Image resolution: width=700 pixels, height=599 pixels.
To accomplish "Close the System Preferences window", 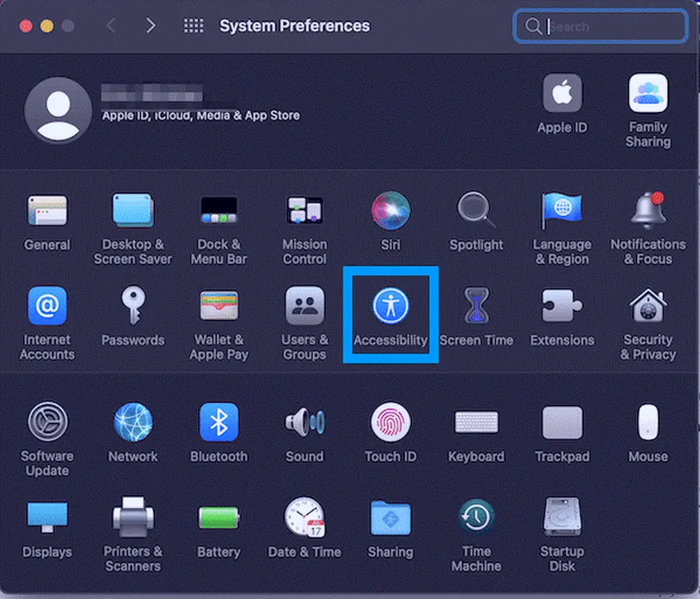I will 26,26.
